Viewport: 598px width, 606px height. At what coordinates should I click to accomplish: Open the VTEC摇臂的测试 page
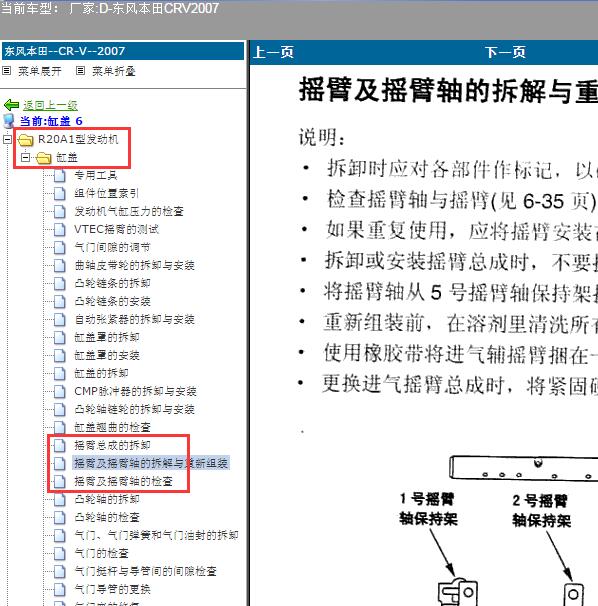pyautogui.click(x=116, y=229)
